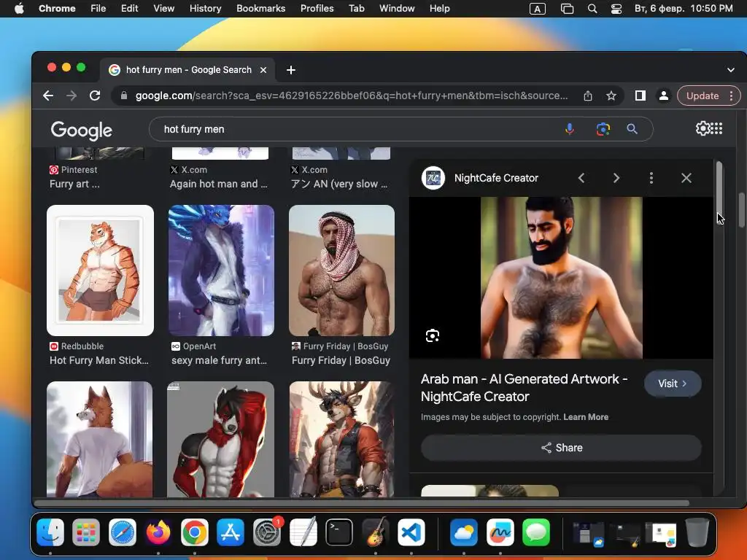Open Visual Studio Code from the Dock
The width and height of the screenshot is (747, 560).
[x=411, y=532]
